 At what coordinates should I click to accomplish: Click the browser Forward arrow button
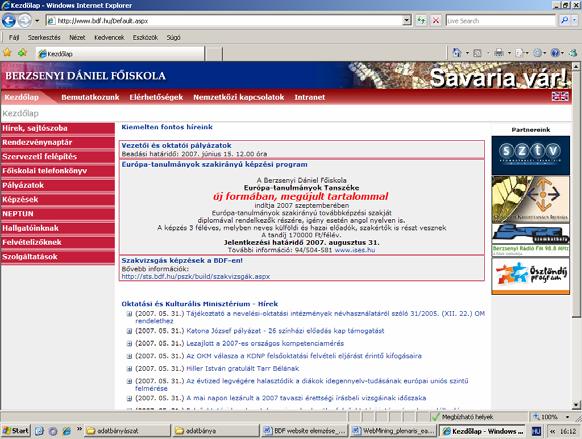click(25, 20)
